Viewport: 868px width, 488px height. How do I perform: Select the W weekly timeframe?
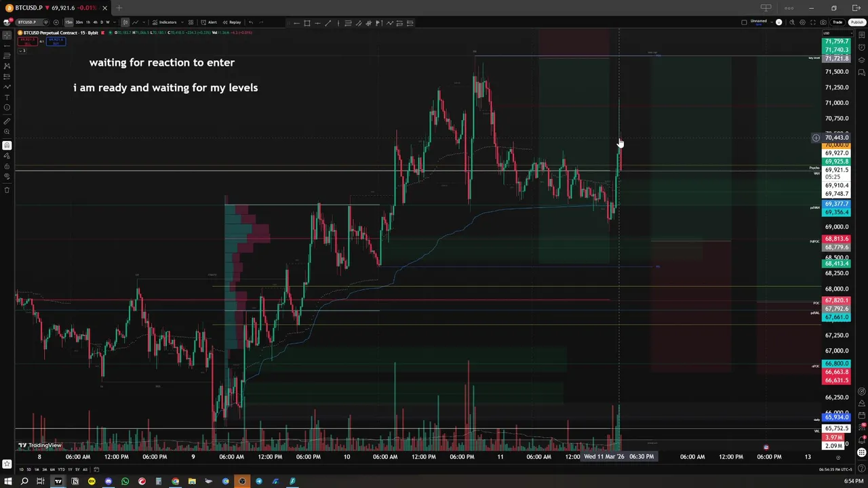pyautogui.click(x=107, y=22)
